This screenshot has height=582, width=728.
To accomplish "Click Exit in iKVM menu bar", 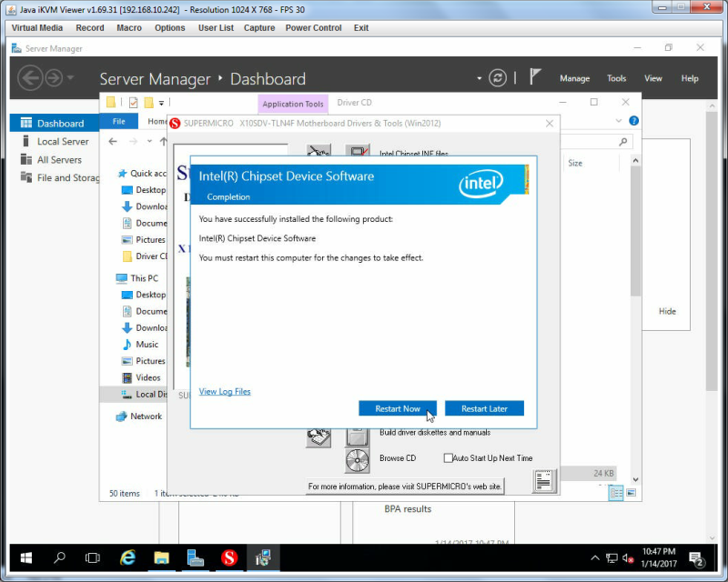I will pyautogui.click(x=361, y=28).
